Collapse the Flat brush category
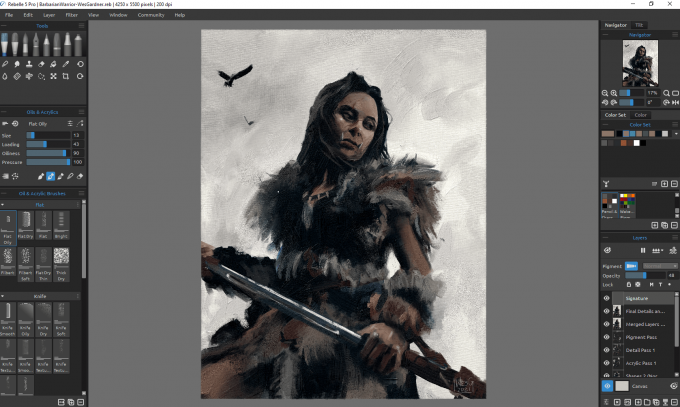 tap(3, 205)
